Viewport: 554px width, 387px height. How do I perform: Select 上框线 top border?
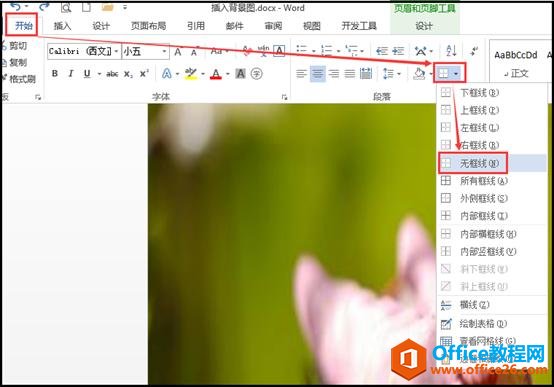(491, 110)
